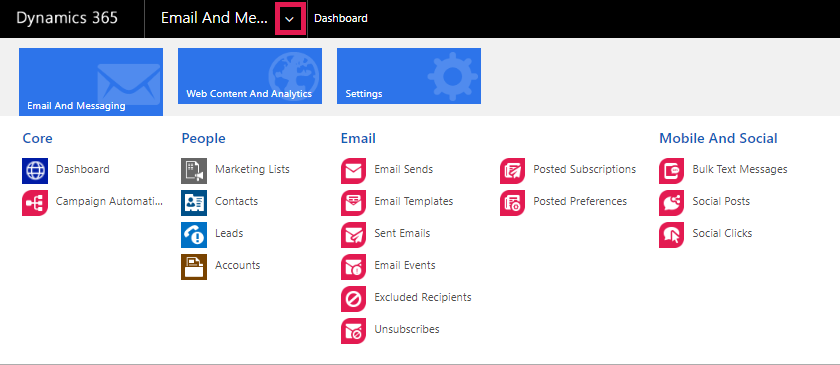The width and height of the screenshot is (840, 365).
Task: Click the Social Clicks icon
Action: (x=672, y=235)
